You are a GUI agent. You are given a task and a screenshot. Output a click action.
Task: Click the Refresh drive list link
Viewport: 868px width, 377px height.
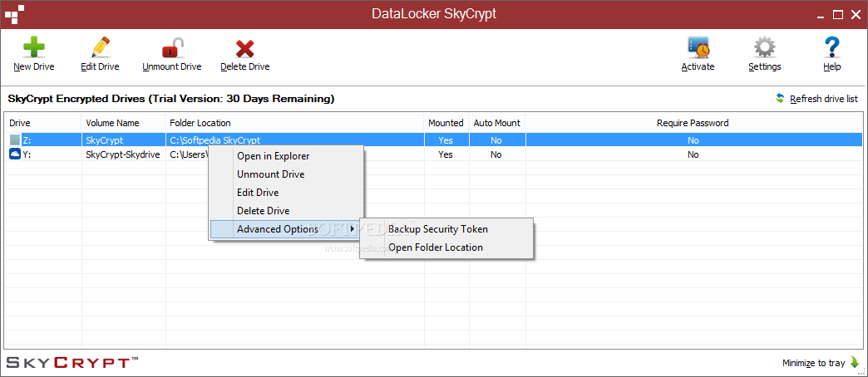point(824,99)
